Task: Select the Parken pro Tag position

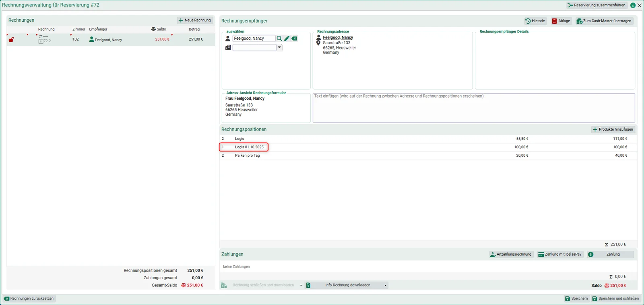Action: pos(428,156)
